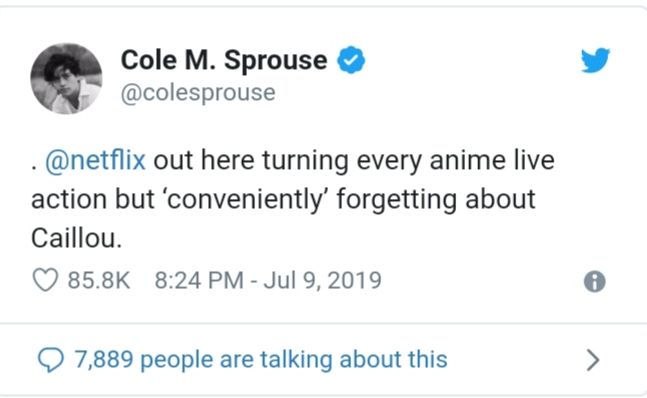Click the 85.8K likes count
The image size is (647, 398).
point(99,280)
